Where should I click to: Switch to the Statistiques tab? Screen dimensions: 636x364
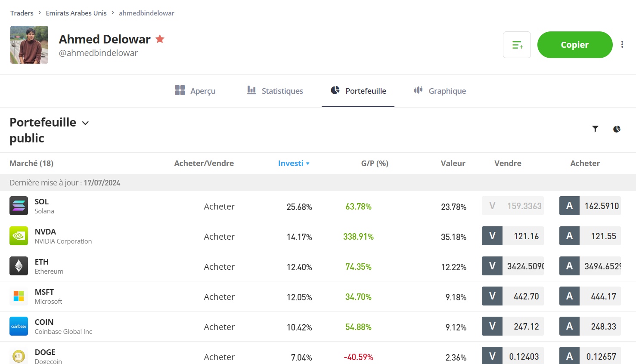tap(274, 91)
